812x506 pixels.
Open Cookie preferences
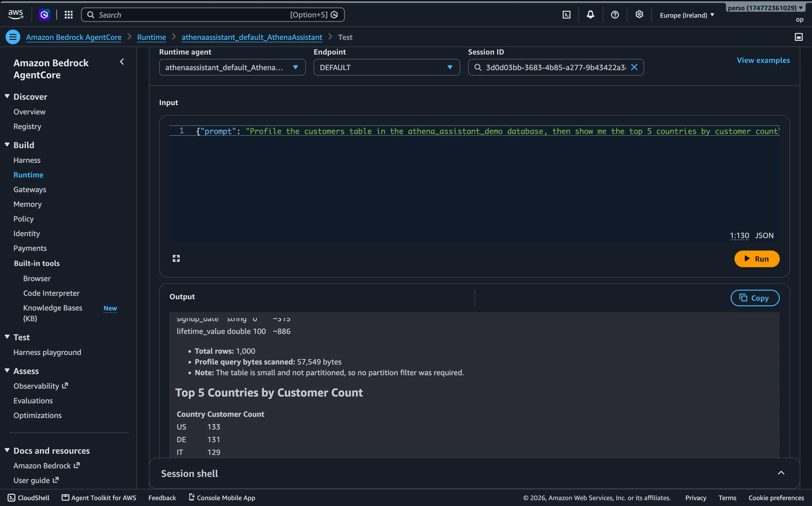pos(776,498)
